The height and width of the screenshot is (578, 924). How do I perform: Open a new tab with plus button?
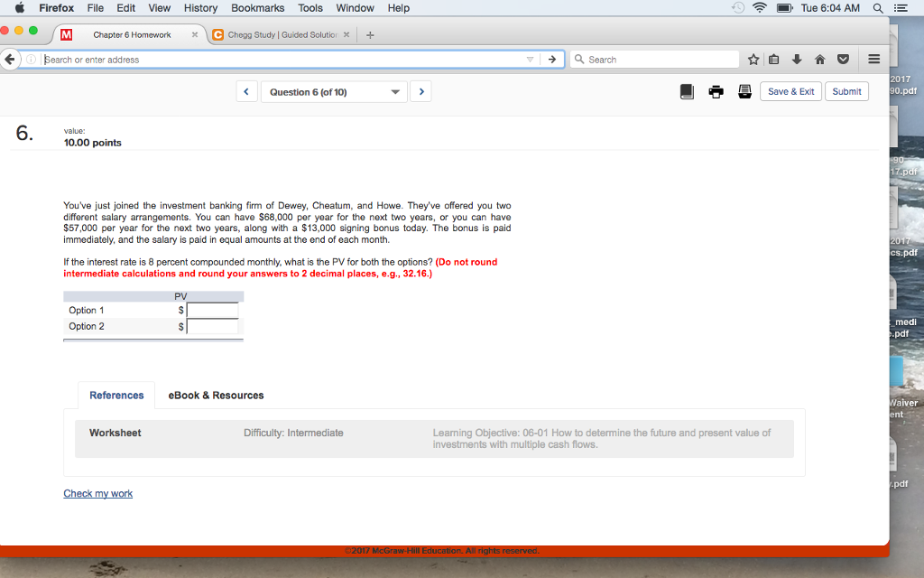[x=370, y=35]
